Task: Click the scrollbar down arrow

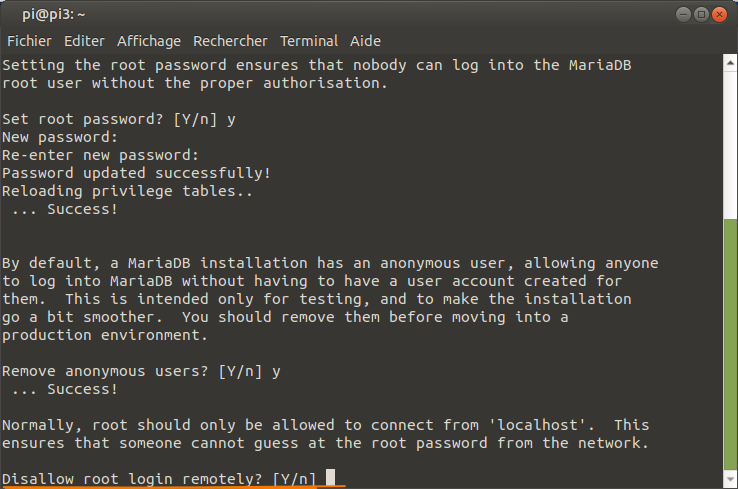Action: click(730, 479)
